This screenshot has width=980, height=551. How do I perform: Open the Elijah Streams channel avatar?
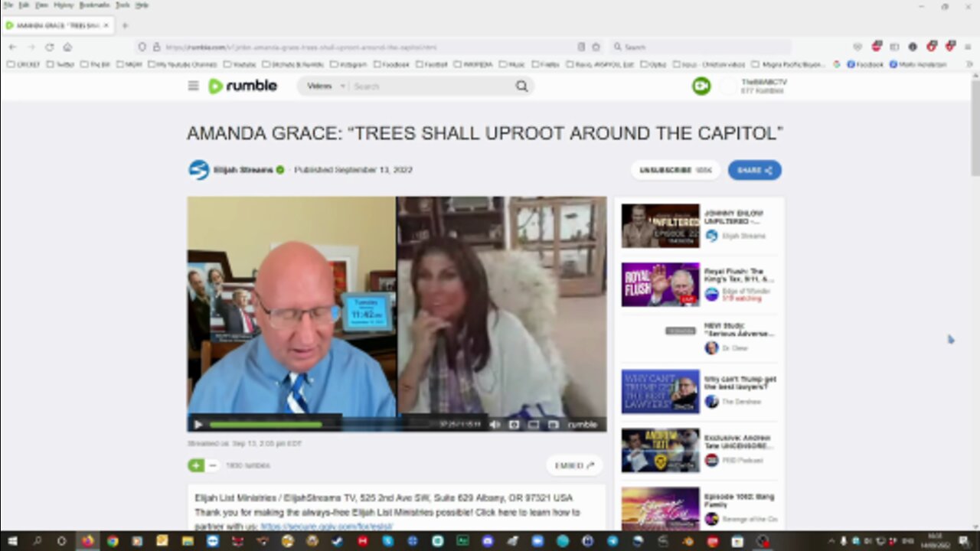tap(199, 170)
